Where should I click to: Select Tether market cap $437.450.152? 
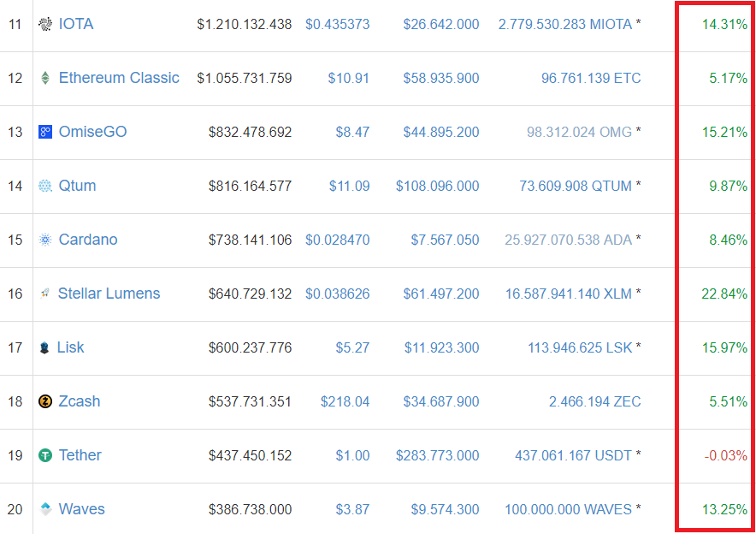[x=251, y=456]
